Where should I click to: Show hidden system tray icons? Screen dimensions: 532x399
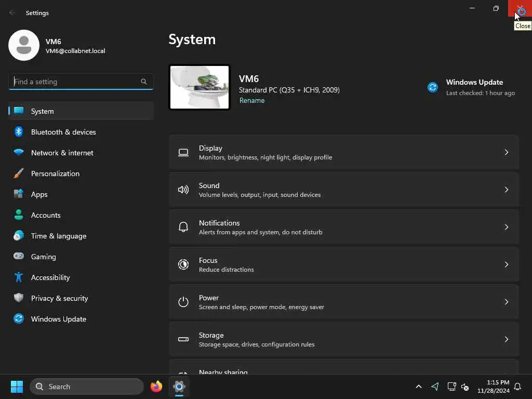pyautogui.click(x=419, y=387)
